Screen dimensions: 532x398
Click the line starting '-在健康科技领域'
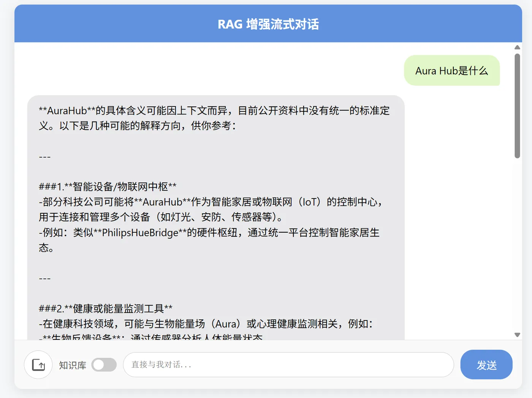[x=206, y=323]
